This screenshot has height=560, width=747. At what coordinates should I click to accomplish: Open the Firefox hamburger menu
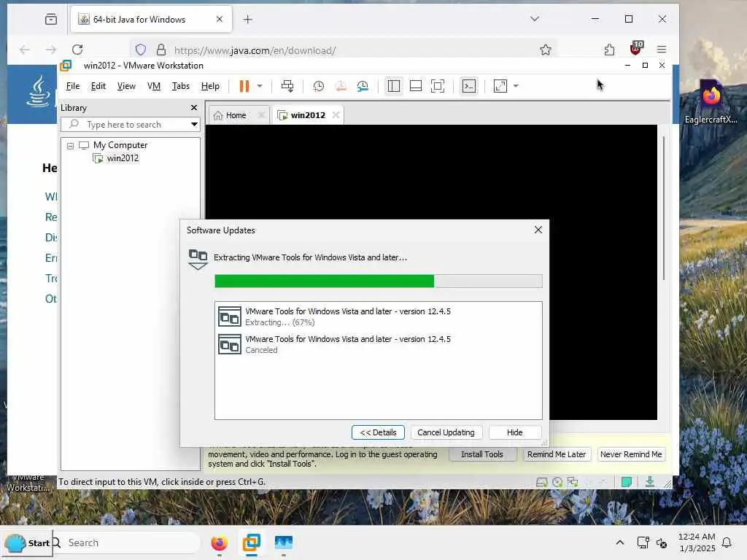661,50
